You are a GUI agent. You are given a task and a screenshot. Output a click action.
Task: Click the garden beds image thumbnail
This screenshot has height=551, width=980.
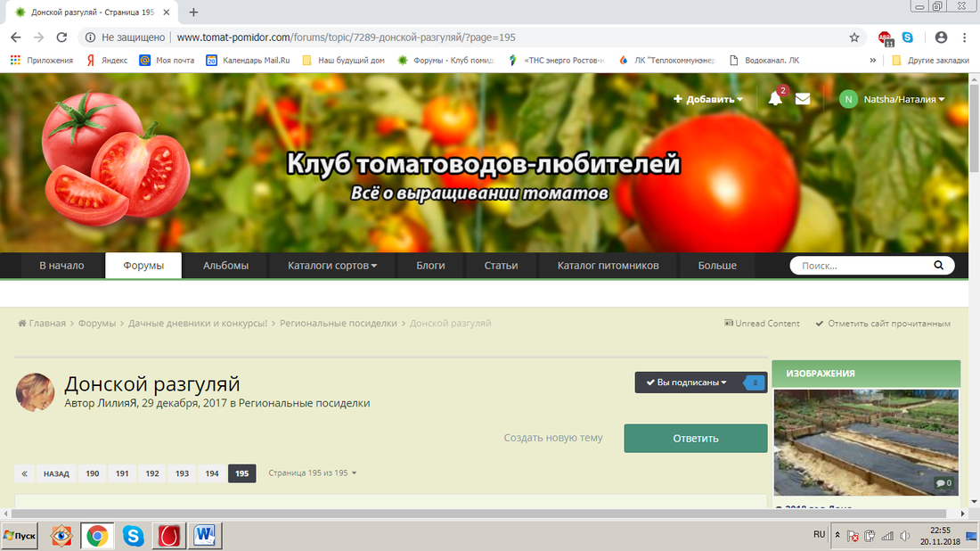click(x=865, y=442)
